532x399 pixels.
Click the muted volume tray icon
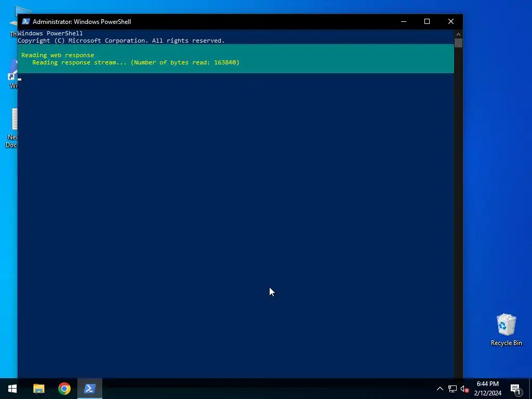coord(464,389)
